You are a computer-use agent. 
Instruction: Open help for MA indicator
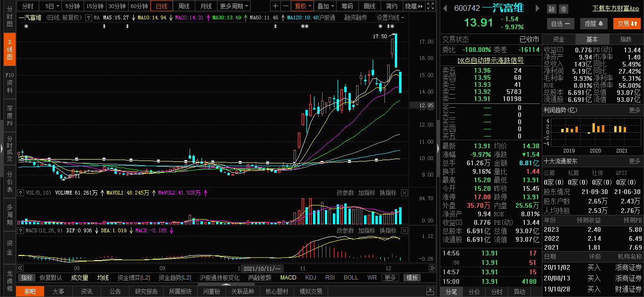pos(88,17)
